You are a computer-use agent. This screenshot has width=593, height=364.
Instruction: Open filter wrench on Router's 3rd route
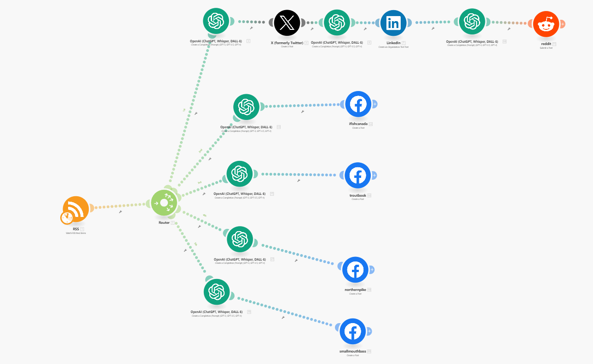click(x=205, y=194)
